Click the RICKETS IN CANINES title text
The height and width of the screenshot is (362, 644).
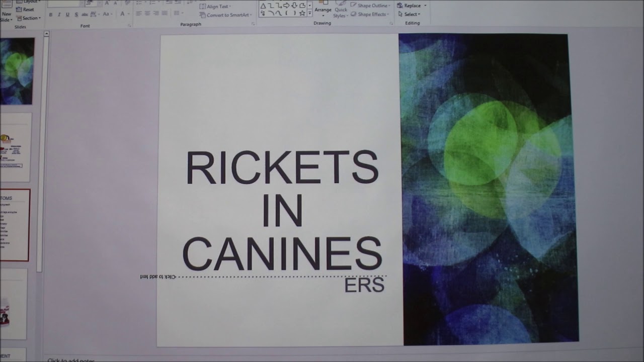(x=282, y=211)
